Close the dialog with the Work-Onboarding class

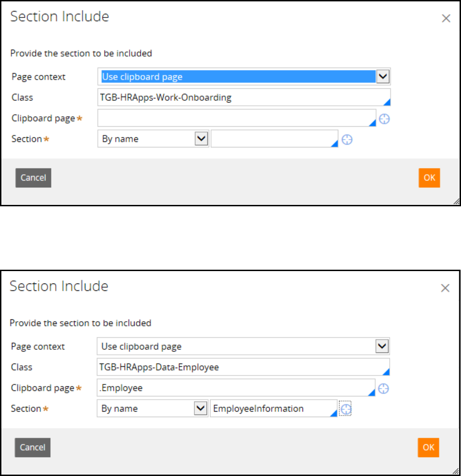coord(445,18)
